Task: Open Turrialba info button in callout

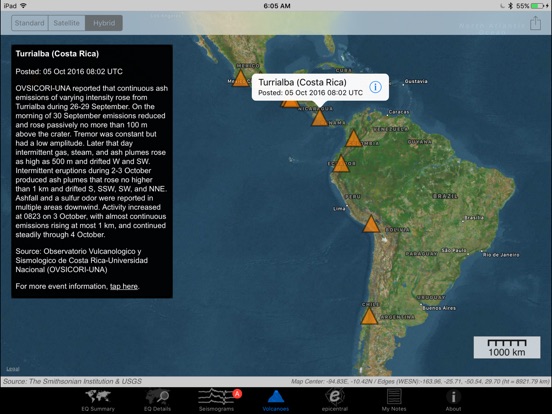Action: tap(375, 87)
